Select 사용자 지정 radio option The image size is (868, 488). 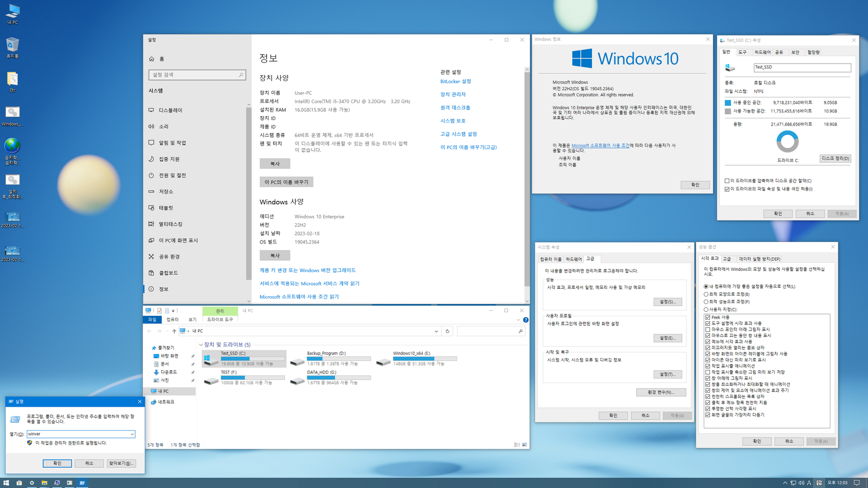[720, 309]
